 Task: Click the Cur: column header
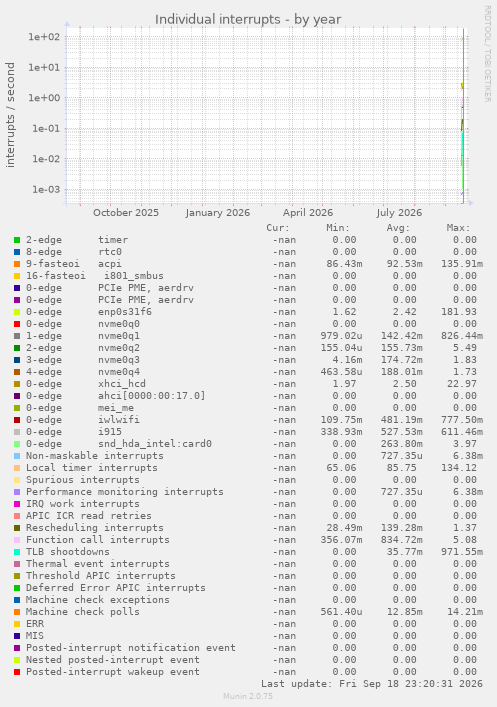278,228
